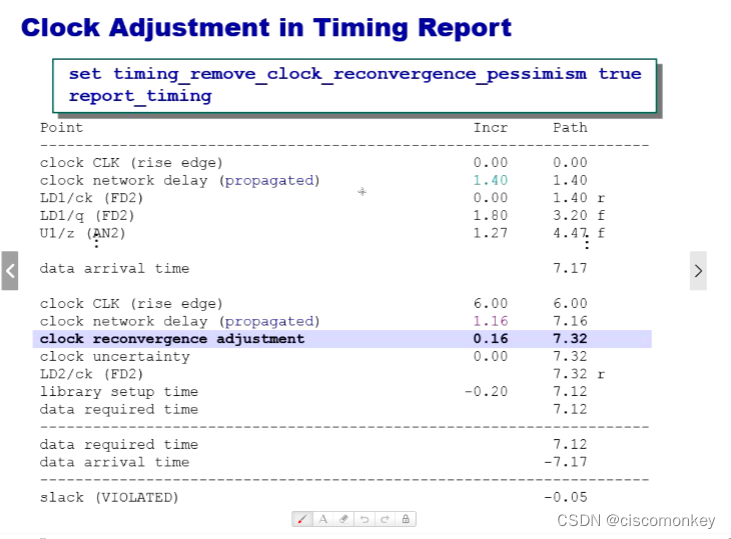Redo the annotation with forward arrow
731x539 pixels.
coord(385,519)
